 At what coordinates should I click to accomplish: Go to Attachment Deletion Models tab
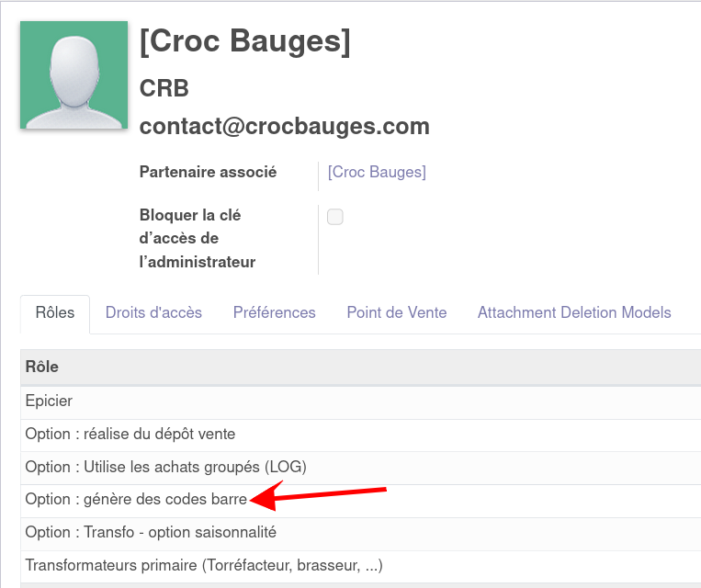(574, 312)
